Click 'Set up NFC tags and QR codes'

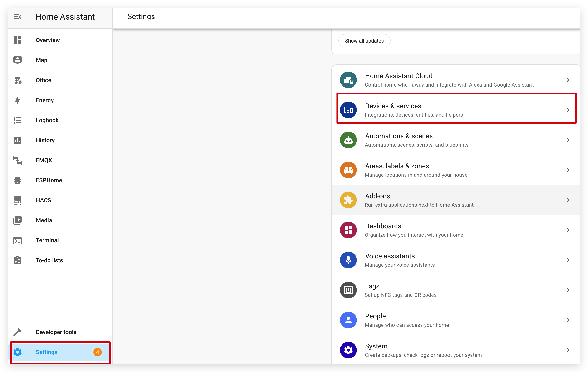click(401, 295)
